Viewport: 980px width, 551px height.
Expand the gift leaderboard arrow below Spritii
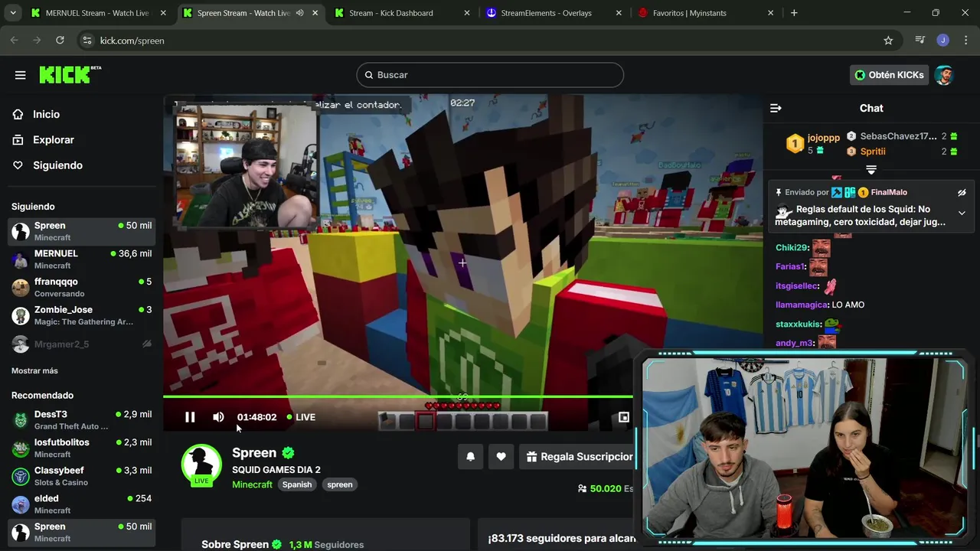coord(871,169)
